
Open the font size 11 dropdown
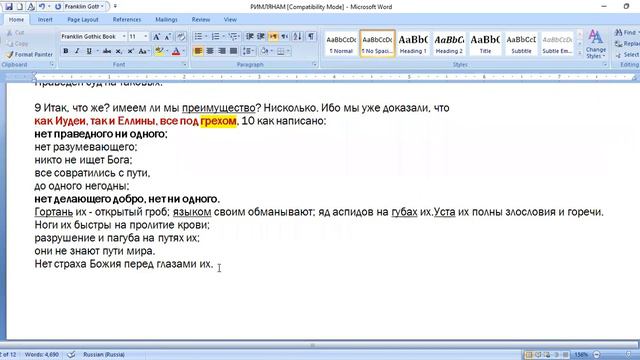[x=146, y=37]
